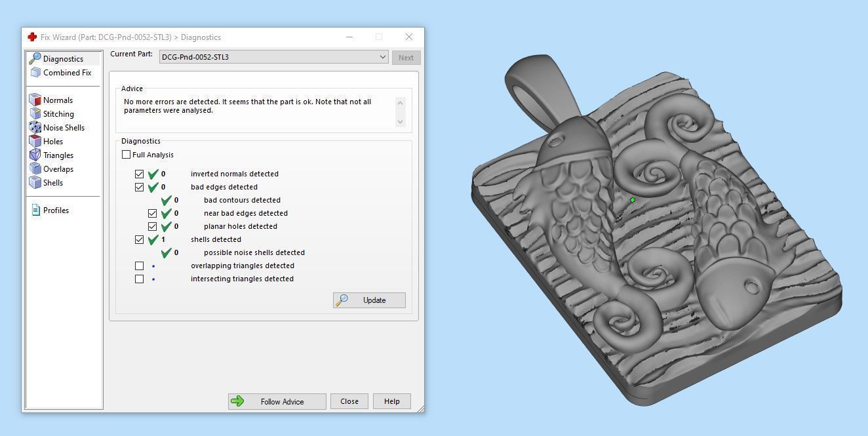Click green checkmark beside shells detected
The height and width of the screenshot is (436, 868).
(153, 239)
